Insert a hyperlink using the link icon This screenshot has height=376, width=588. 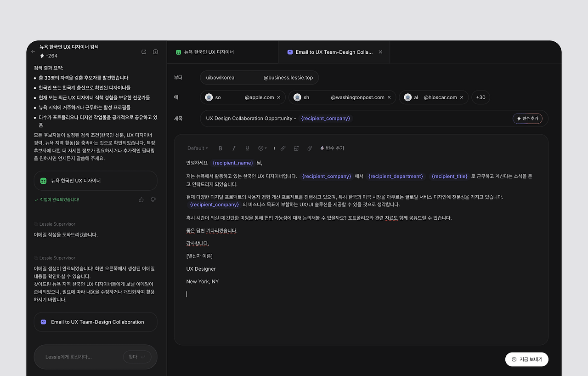coord(283,148)
